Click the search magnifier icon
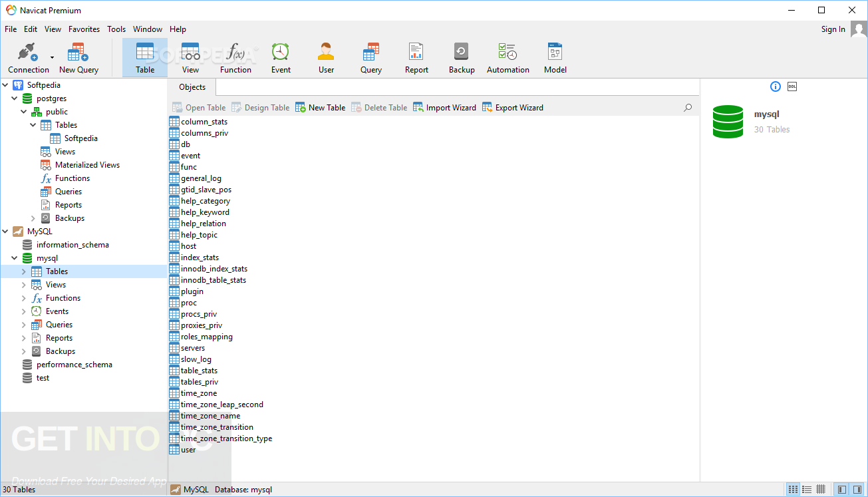Viewport: 868px width, 497px height. coord(688,107)
